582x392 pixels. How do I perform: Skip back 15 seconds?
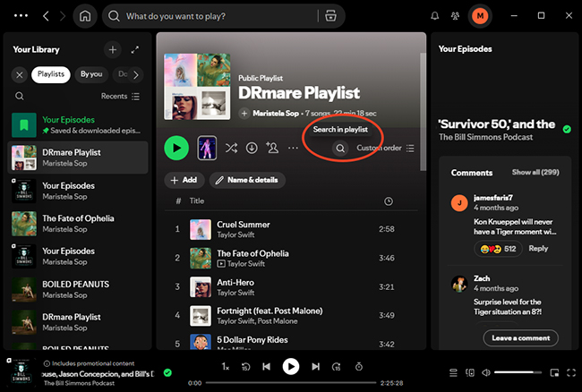(245, 367)
